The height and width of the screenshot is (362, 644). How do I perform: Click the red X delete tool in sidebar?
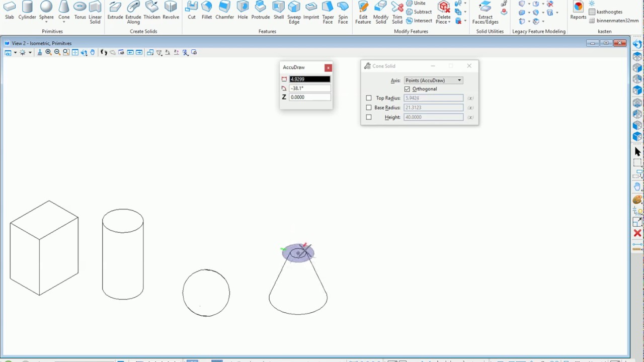pyautogui.click(x=637, y=233)
